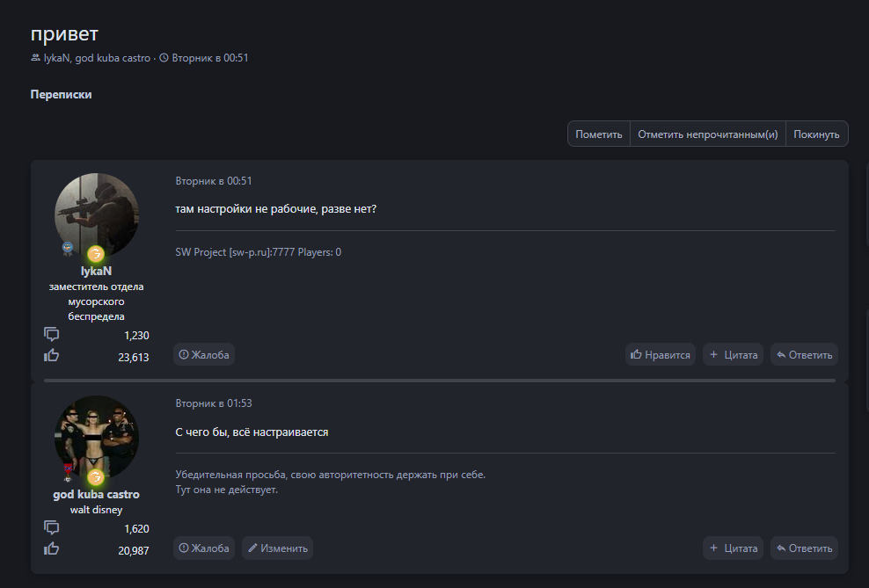The width and height of the screenshot is (869, 588).
Task: Quote lykaN's message with Цитата
Action: (x=733, y=355)
